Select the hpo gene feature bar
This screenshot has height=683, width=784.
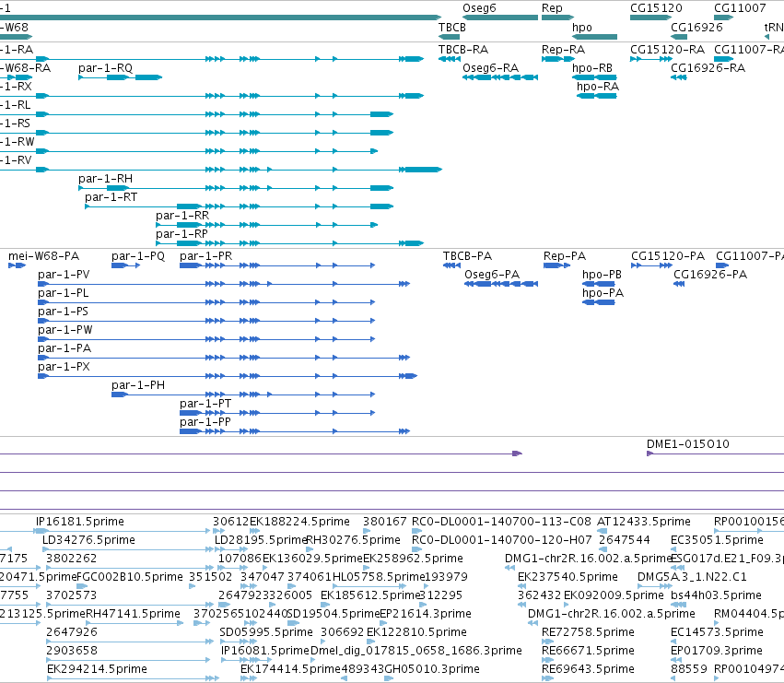point(594,37)
